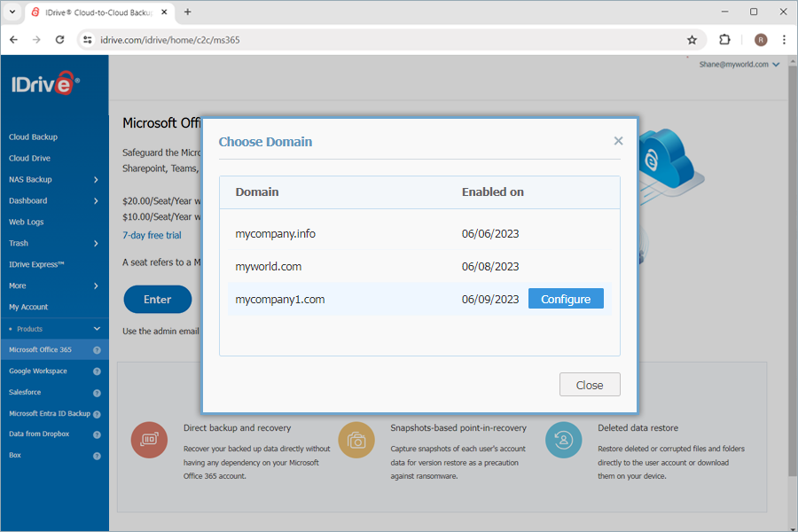This screenshot has width=798, height=532.
Task: Select Microsoft Entra ID Backup product
Action: [50, 413]
